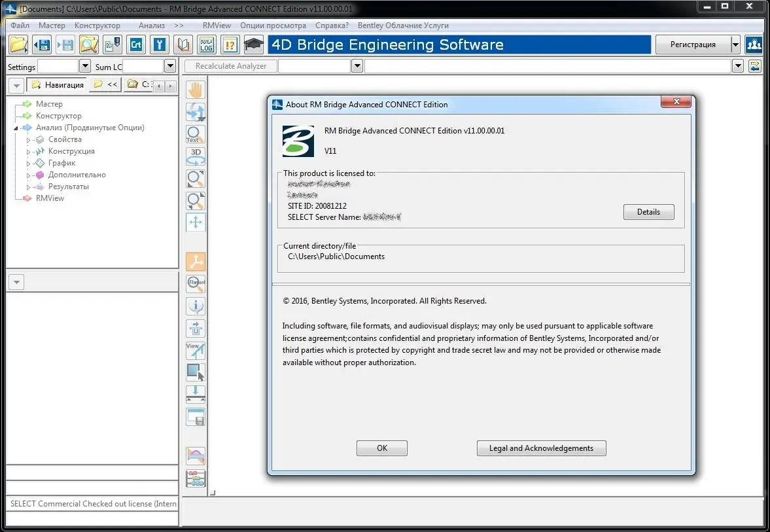Open the Мастер menu
This screenshot has height=532, width=770.
click(x=52, y=25)
